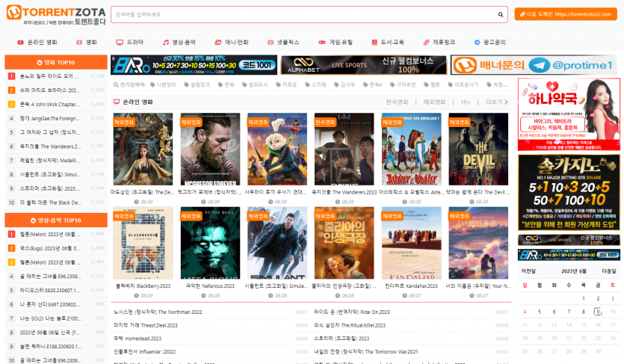Open 더 블랙 데몬 The Black Demon

pyautogui.click(x=51, y=203)
